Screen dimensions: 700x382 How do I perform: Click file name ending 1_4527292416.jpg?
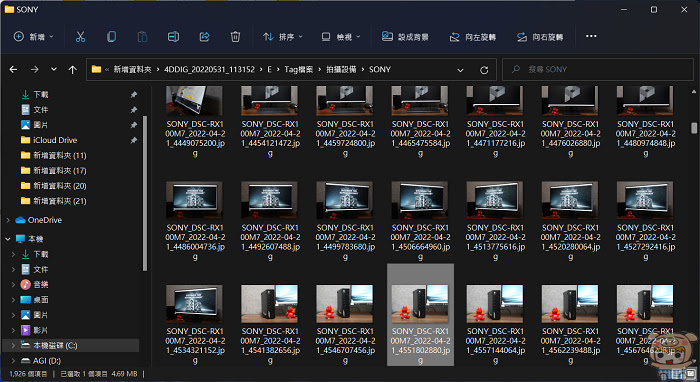[646, 242]
